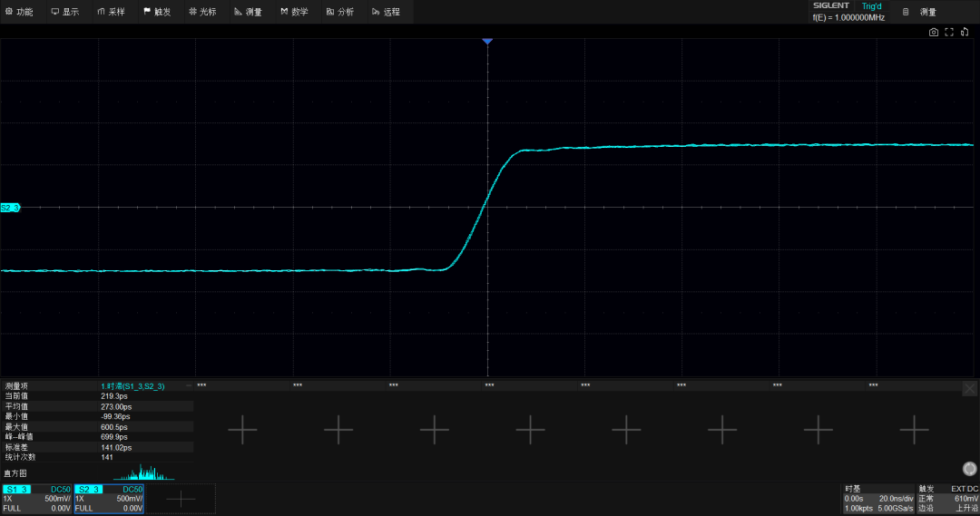Click the S2_3 DC50 coupling label
Viewport: 980px width, 516px height.
132,489
